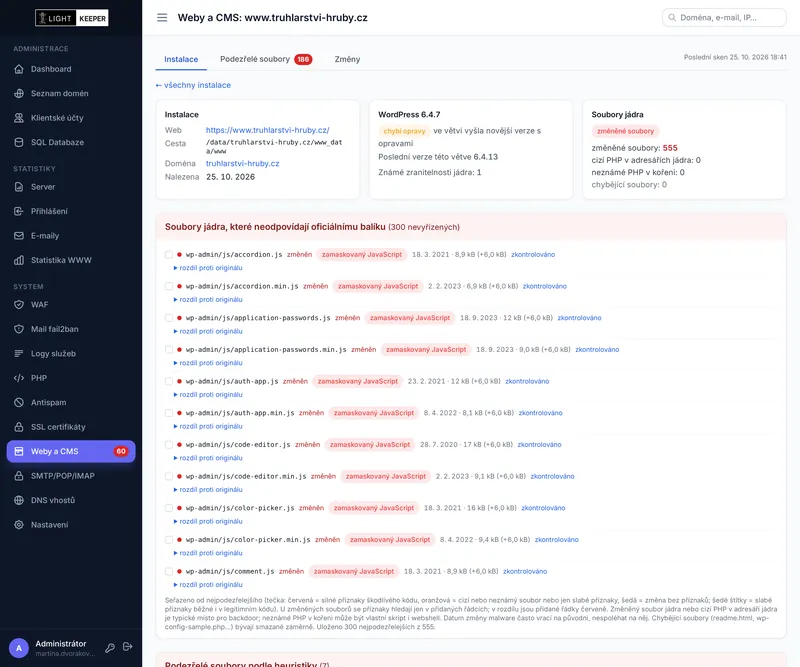Open Seznam domén globe icon
This screenshot has height=667, width=800.
pos(19,93)
